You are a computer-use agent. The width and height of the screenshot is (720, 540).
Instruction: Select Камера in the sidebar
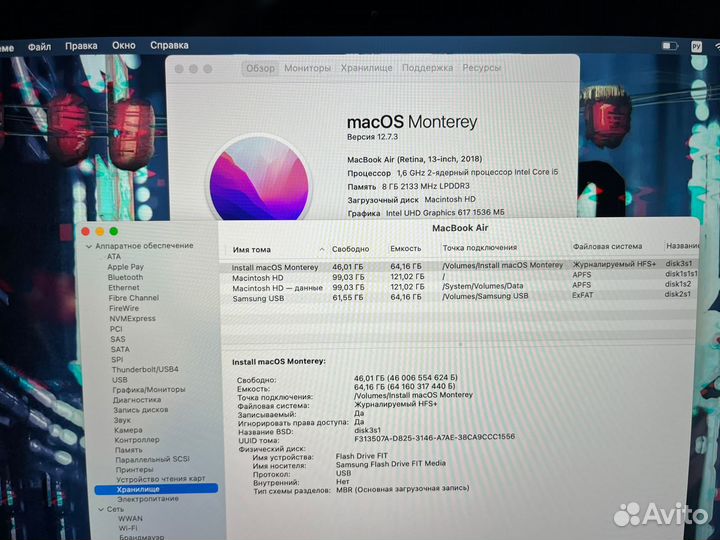pos(128,430)
